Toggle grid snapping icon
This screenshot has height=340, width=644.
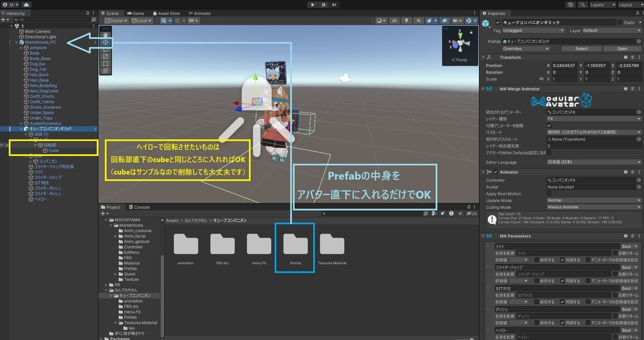pyautogui.click(x=164, y=21)
